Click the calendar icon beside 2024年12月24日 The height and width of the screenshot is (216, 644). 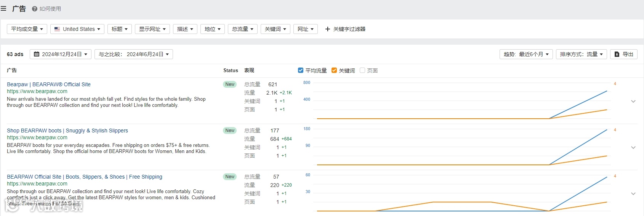tap(37, 54)
